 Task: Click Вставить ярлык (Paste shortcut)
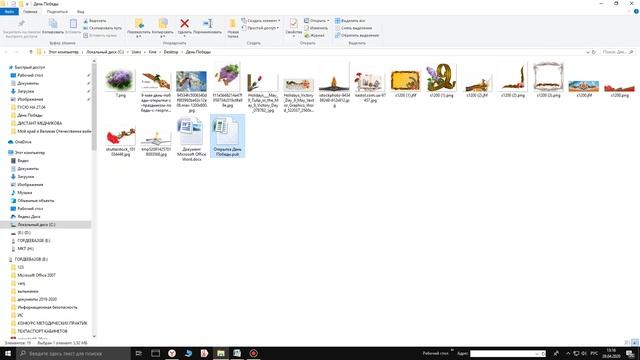[100, 36]
